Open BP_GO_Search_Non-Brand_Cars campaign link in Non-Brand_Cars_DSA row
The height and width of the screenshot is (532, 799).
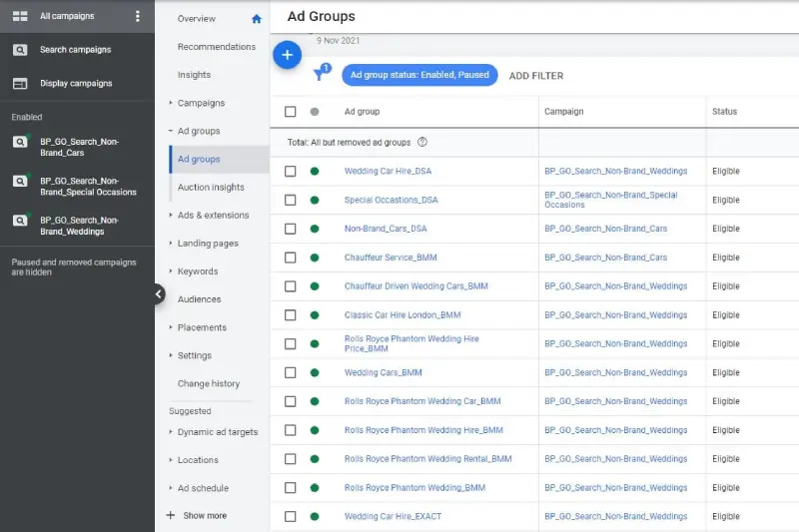[605, 229]
